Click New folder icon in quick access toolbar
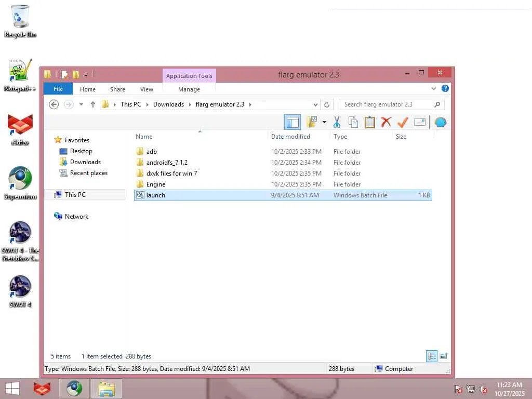The height and width of the screenshot is (399, 532). point(76,74)
